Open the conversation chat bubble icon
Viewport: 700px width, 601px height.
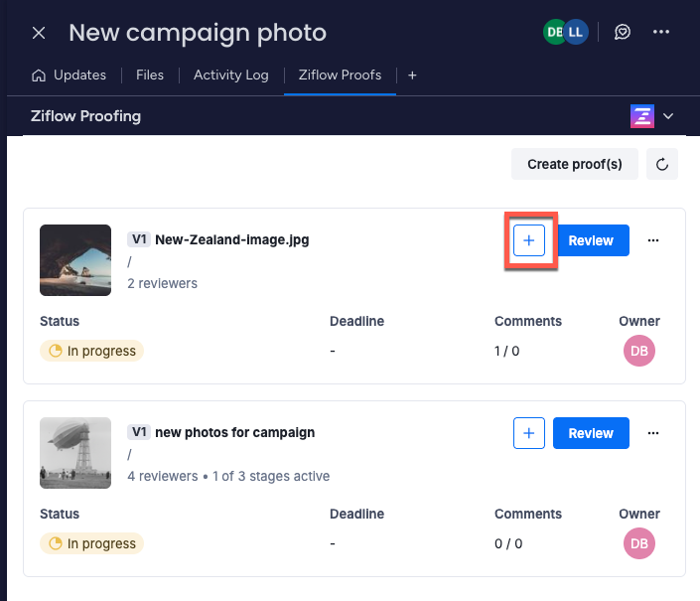point(623,32)
